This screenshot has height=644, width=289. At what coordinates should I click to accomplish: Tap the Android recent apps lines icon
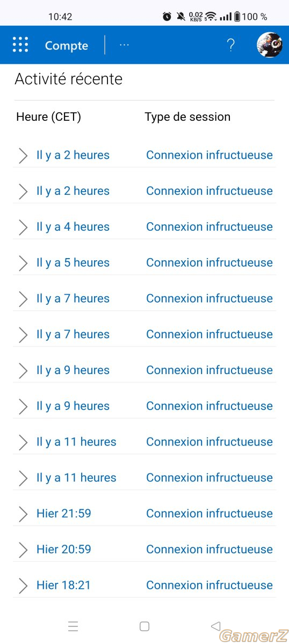[73, 626]
